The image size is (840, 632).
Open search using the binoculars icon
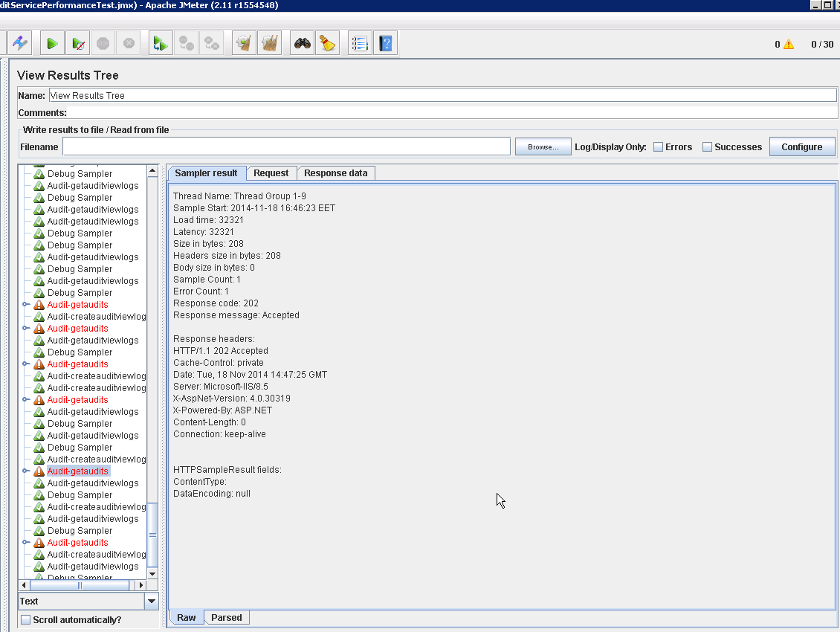tap(301, 42)
